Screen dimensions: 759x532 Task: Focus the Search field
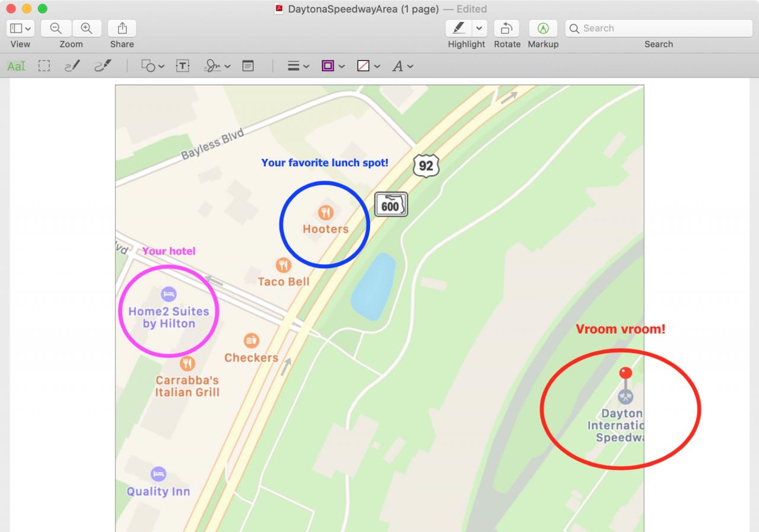point(658,28)
